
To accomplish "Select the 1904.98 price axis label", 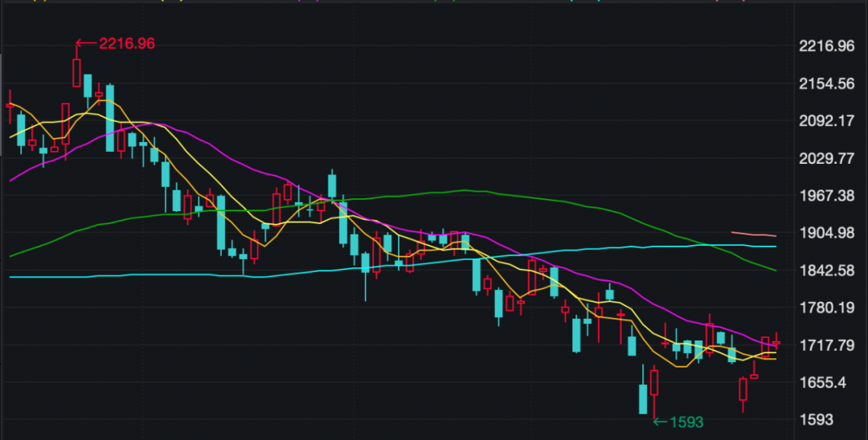I will pyautogui.click(x=826, y=234).
